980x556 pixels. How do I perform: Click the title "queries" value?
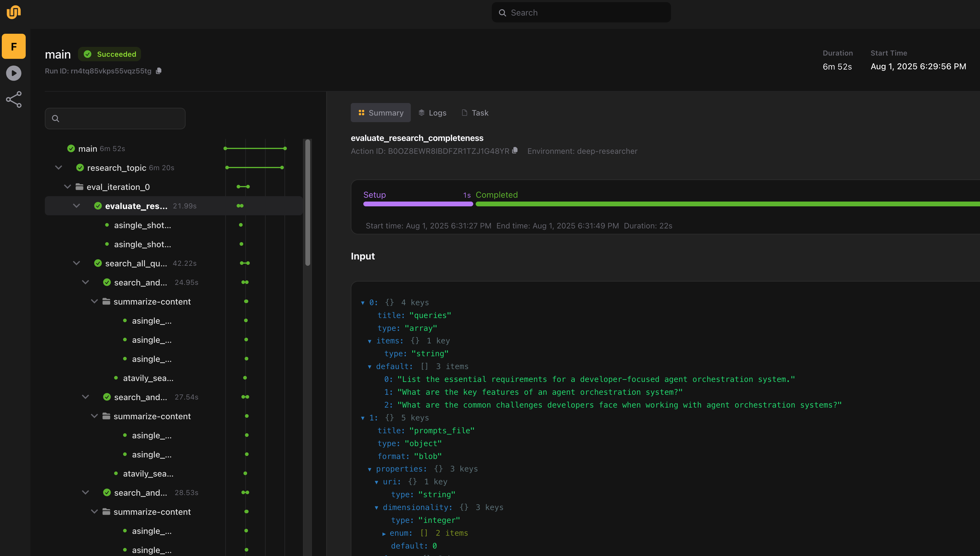point(430,315)
